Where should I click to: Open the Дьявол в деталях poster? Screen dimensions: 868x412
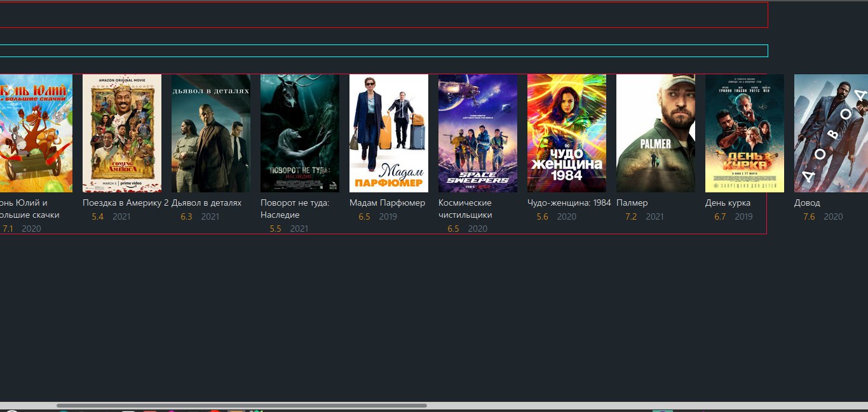[211, 133]
